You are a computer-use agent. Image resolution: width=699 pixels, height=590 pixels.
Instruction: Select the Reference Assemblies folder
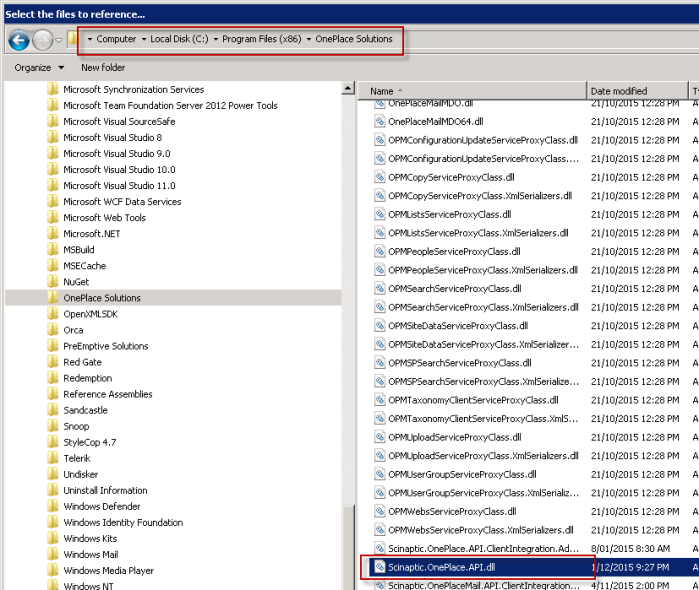tap(107, 395)
